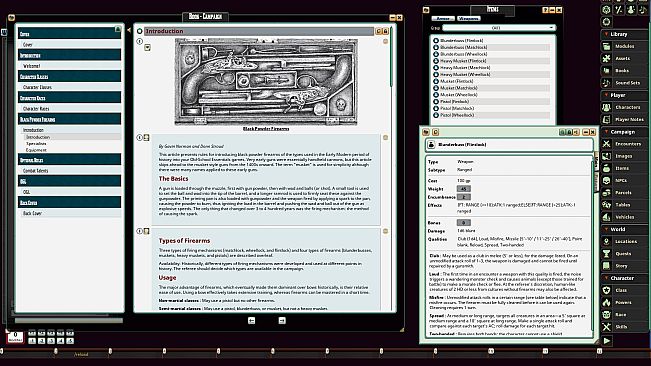Open the Quests sidebar button
Image resolution: width=651 pixels, height=366 pixels.
624,254
